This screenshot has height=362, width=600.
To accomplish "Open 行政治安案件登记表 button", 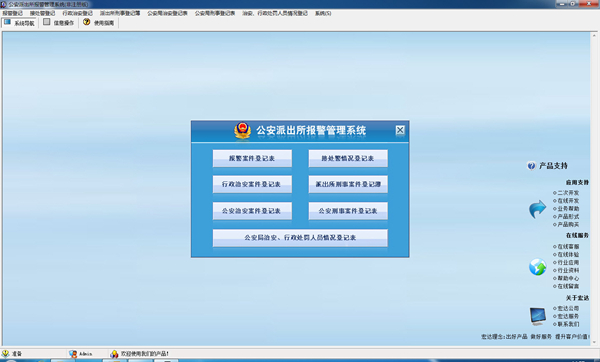I will pos(252,184).
